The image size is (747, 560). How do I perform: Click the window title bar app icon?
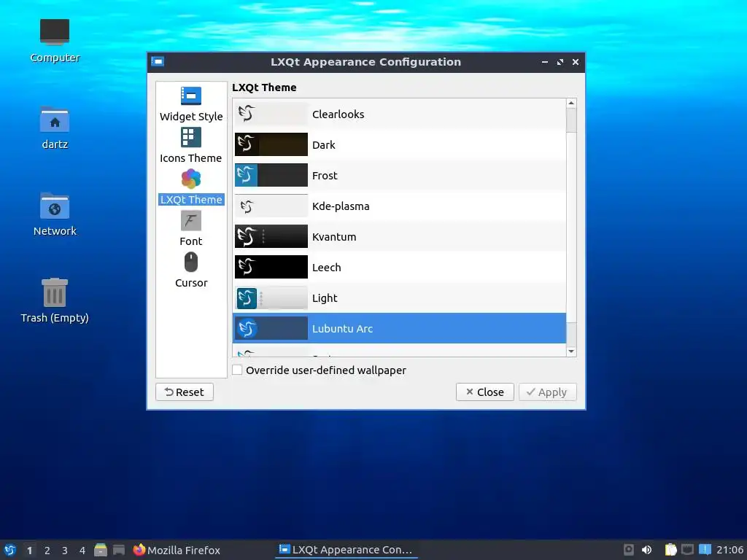158,61
